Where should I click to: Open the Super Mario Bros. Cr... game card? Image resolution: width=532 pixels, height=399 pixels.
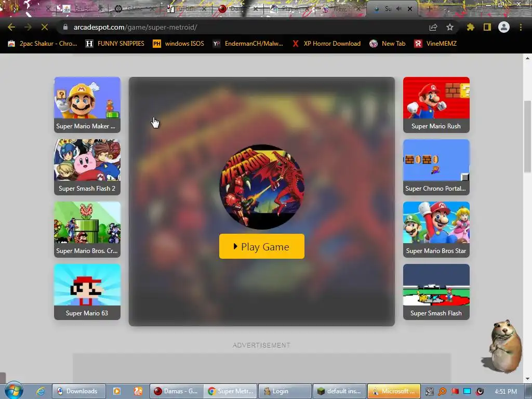(x=87, y=230)
